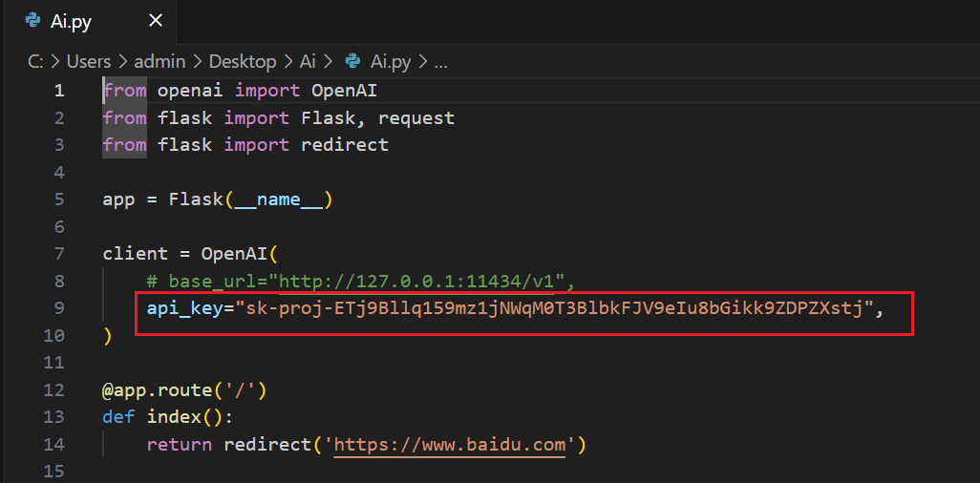980x483 pixels.
Task: Select the Desktop breadcrumb folder
Action: point(243,61)
